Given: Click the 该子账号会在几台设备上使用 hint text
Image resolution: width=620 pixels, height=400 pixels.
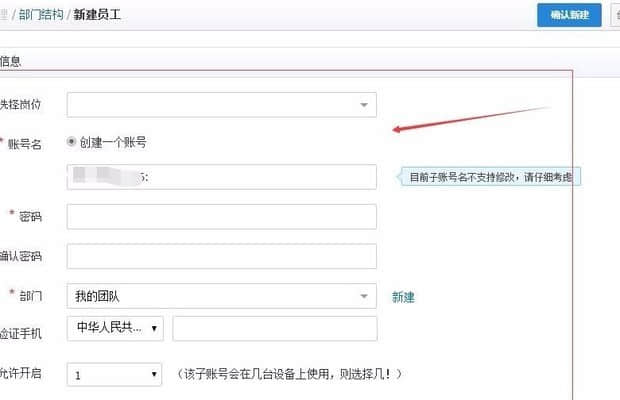Looking at the screenshot, I should point(291,374).
